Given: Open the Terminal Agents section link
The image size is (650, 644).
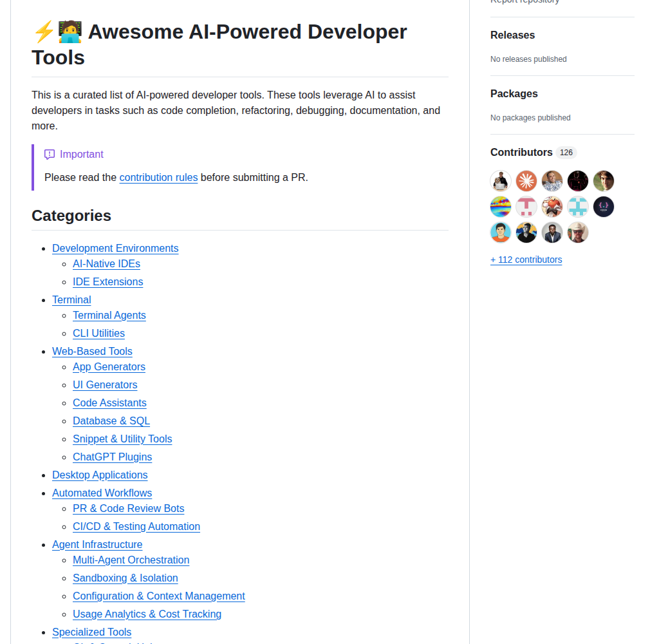Looking at the screenshot, I should point(109,315).
